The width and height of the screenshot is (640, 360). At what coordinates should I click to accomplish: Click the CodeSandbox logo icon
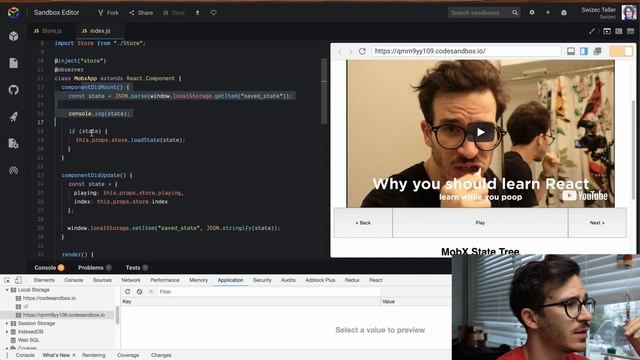click(13, 13)
